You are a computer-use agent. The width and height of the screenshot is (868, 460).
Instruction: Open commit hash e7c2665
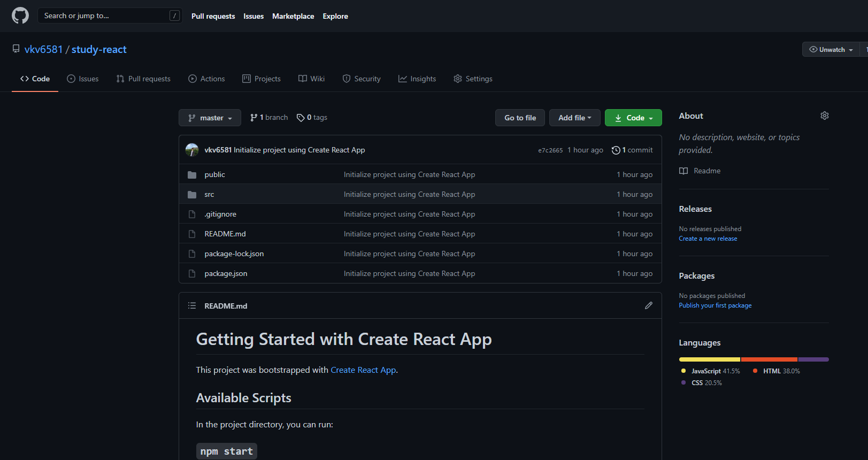(x=550, y=150)
